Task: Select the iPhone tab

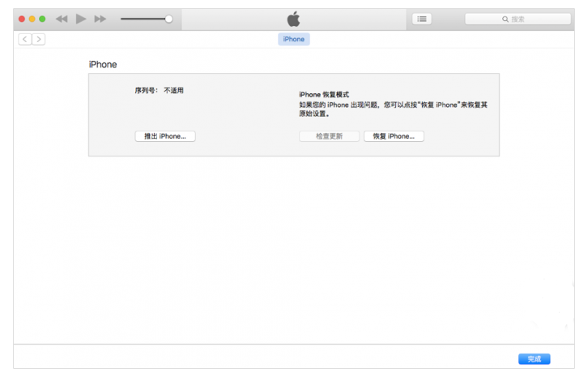Action: [x=294, y=39]
